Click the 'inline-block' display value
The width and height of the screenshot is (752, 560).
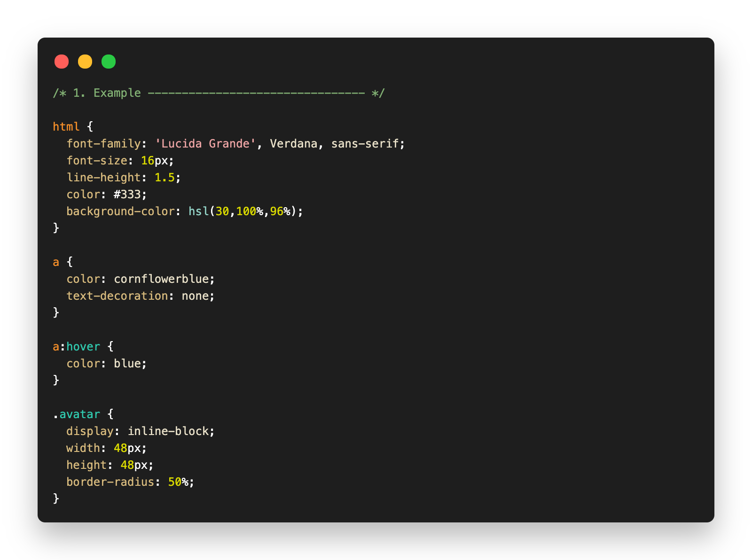point(168,431)
